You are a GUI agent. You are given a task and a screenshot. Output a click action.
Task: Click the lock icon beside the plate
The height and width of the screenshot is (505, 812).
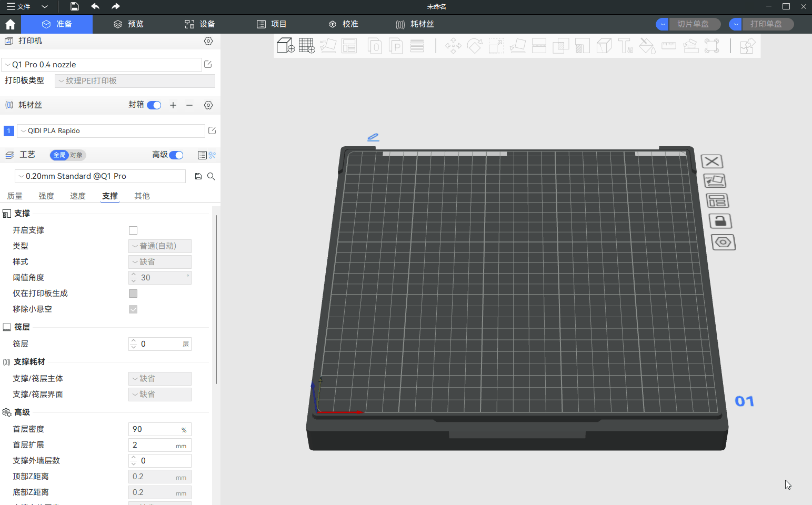(x=720, y=221)
